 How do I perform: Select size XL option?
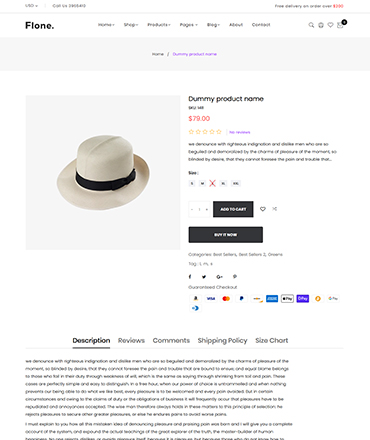click(223, 183)
